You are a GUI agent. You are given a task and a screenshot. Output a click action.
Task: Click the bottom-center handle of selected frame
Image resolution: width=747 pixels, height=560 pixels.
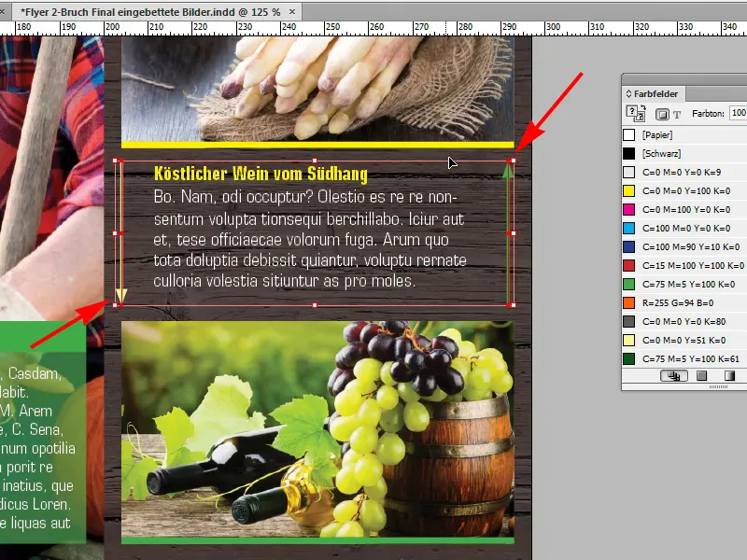tap(315, 305)
